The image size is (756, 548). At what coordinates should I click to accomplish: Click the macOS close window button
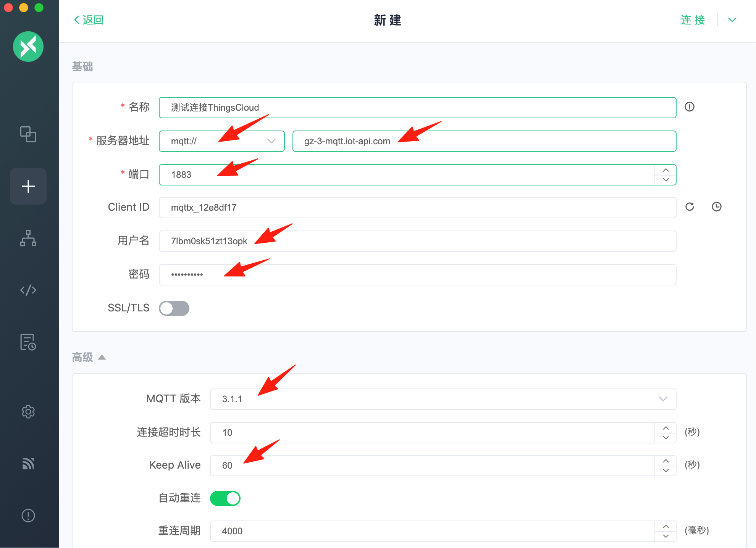[8, 8]
